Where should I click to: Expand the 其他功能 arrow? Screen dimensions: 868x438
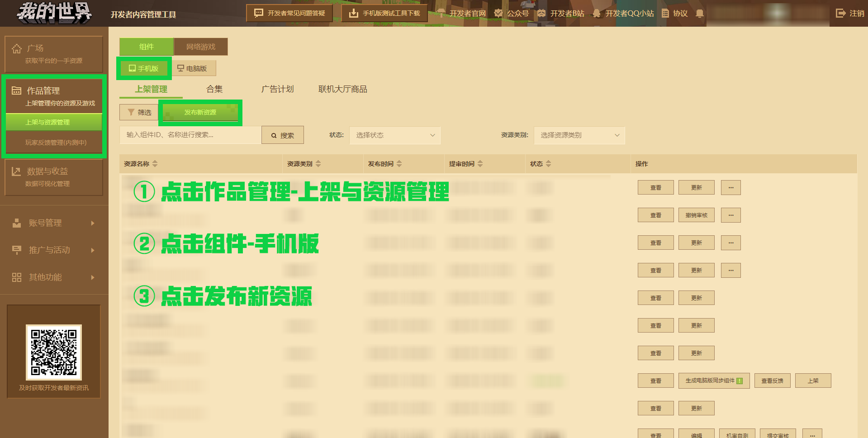[93, 277]
